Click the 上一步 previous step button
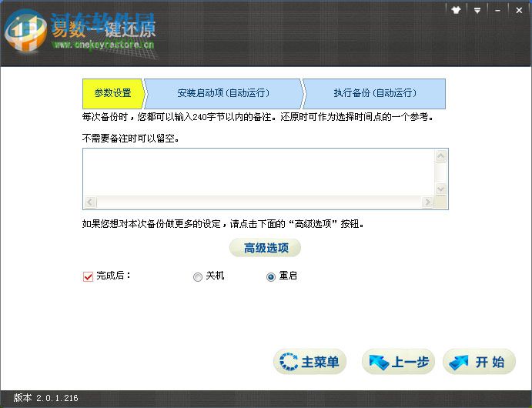 (398, 362)
